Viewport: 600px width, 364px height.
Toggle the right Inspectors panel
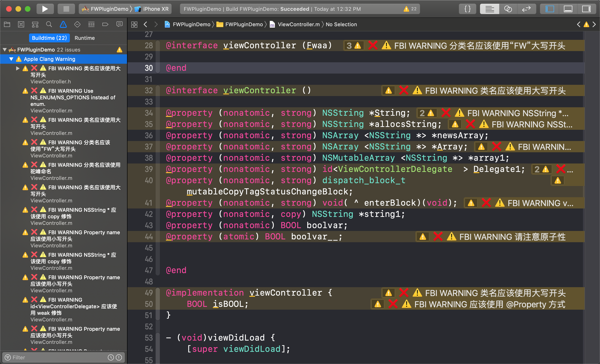coord(586,9)
